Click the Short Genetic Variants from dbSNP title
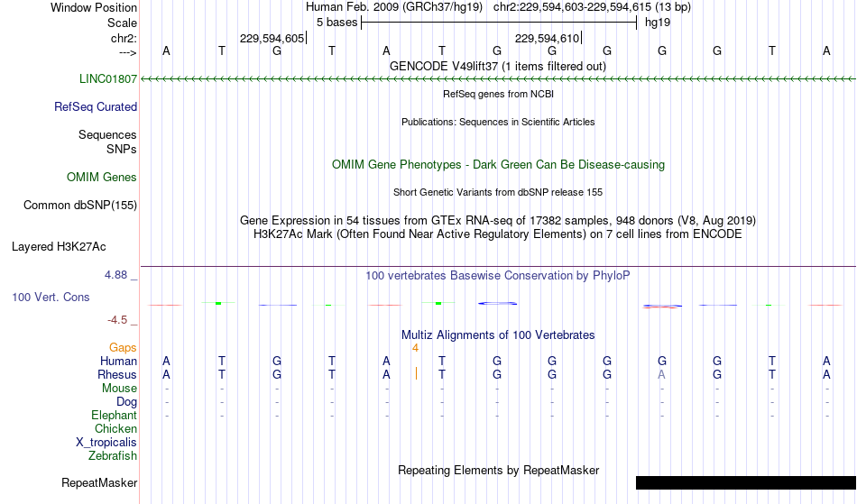 point(498,192)
